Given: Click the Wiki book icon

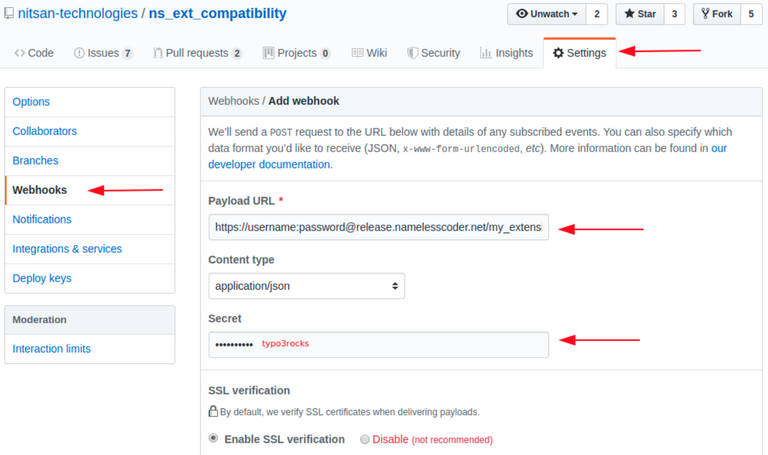Looking at the screenshot, I should [x=356, y=53].
